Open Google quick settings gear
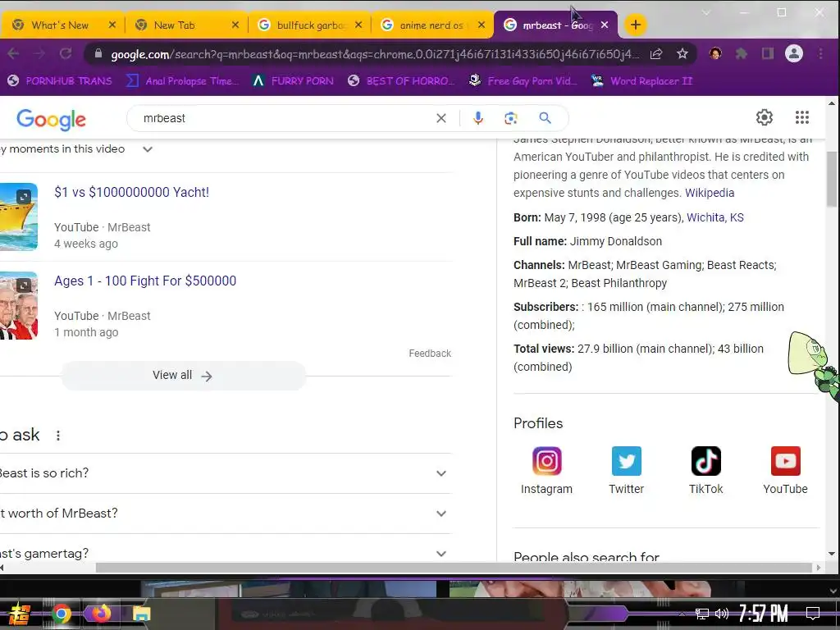Image resolution: width=840 pixels, height=630 pixels. (764, 117)
